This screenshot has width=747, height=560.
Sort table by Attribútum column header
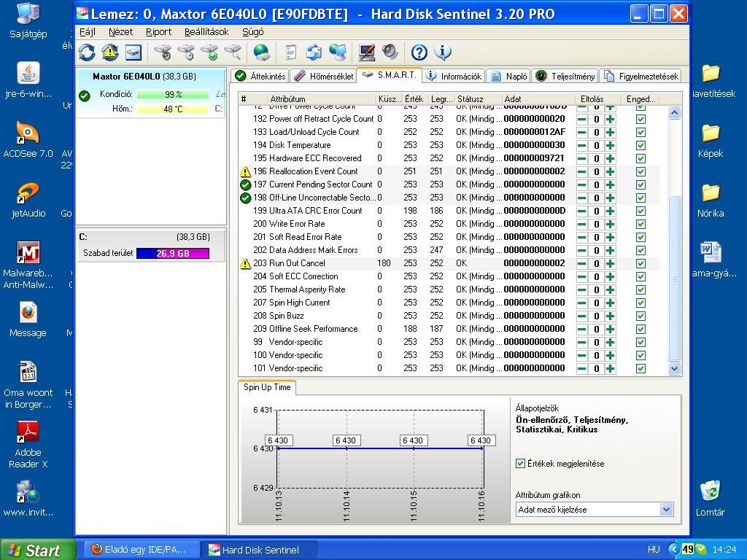pos(321,99)
